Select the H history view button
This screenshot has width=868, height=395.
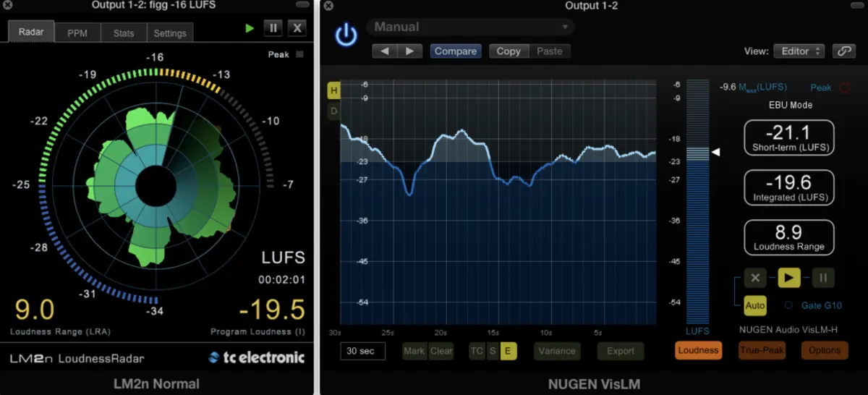click(x=333, y=90)
